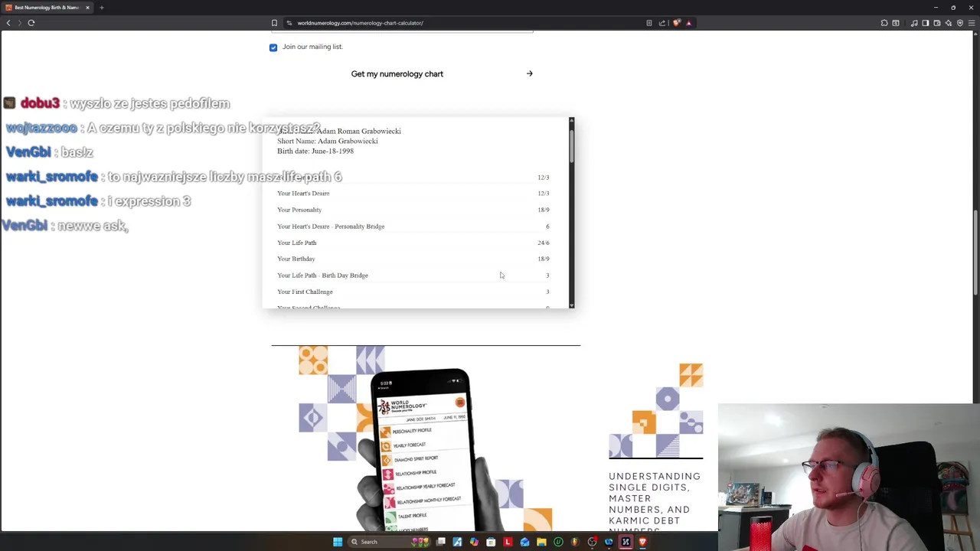Click Your Life Path row label
The height and width of the screenshot is (551, 980).
click(296, 243)
